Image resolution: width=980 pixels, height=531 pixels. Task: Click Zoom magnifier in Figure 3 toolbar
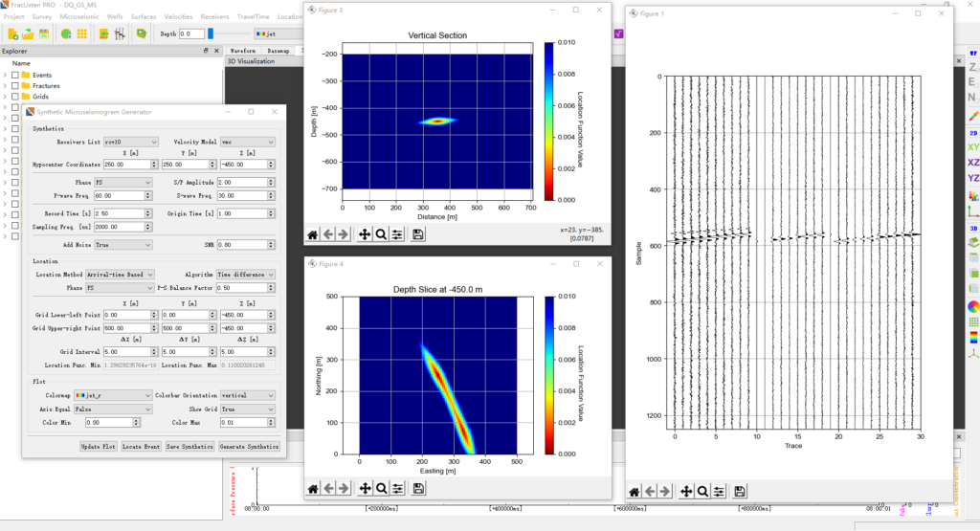(381, 234)
